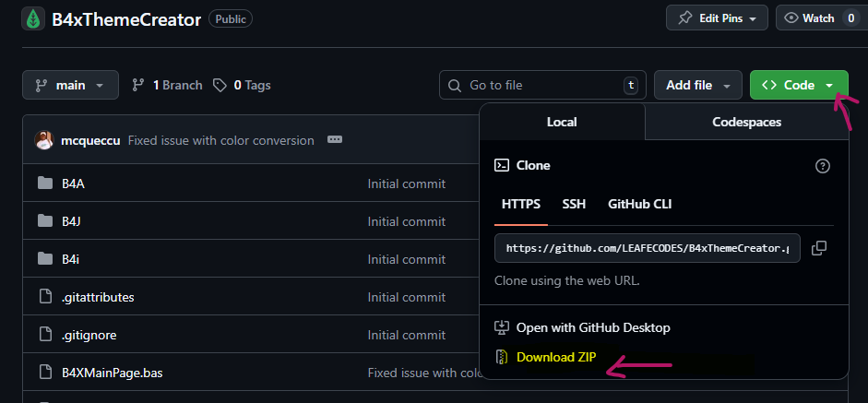Viewport: 868px width, 403px height.
Task: Open the LEAFECODES green leaf avatar
Action: point(33,19)
